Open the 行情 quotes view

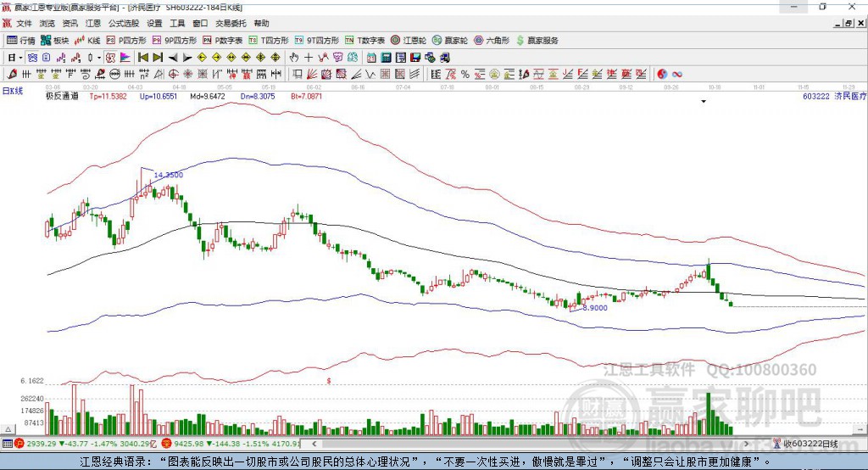pos(20,41)
